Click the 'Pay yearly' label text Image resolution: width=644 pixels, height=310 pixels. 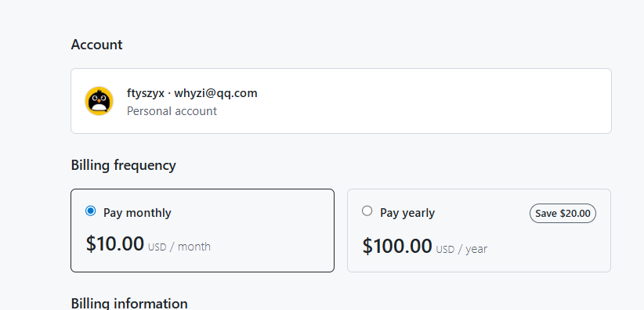(407, 213)
